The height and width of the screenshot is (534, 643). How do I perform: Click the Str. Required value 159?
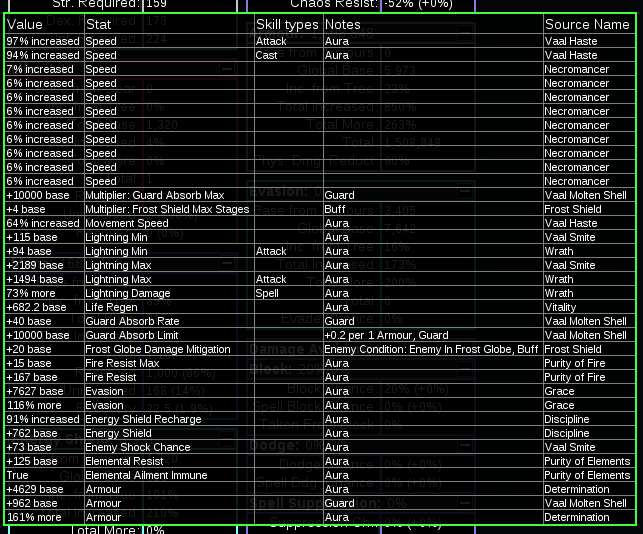point(157,4)
